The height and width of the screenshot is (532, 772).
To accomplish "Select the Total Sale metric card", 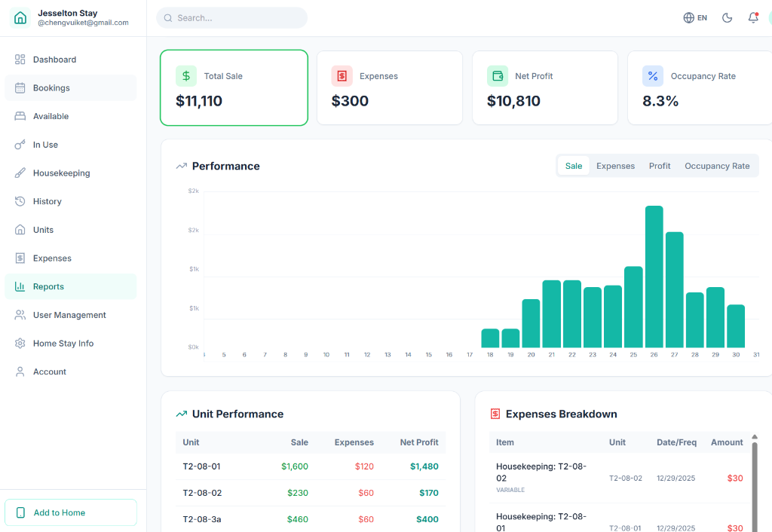I will point(234,87).
